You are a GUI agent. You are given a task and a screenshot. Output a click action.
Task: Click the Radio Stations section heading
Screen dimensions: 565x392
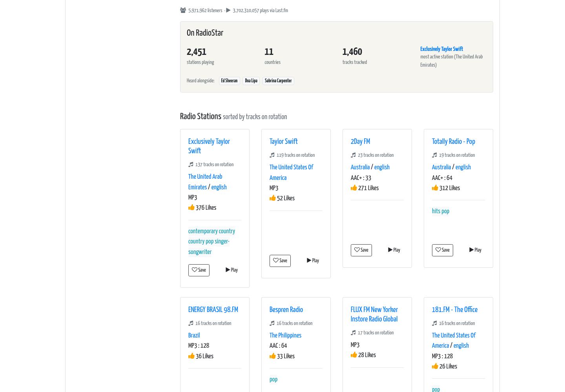pos(200,116)
